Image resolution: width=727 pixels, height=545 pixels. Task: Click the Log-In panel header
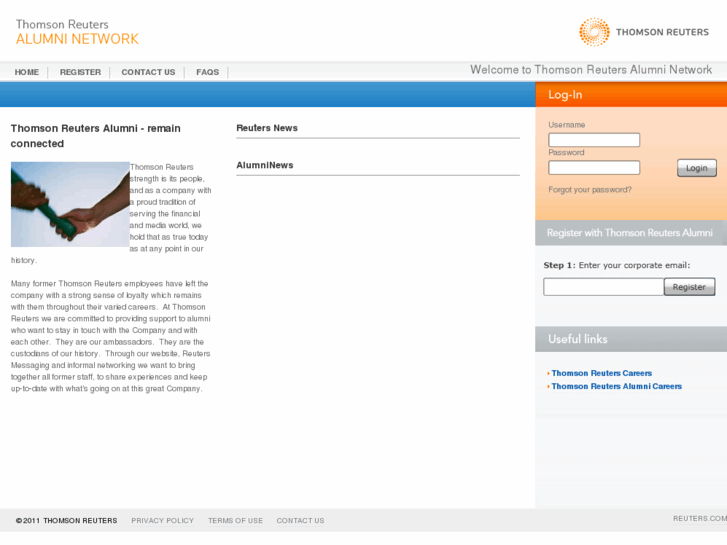[631, 95]
